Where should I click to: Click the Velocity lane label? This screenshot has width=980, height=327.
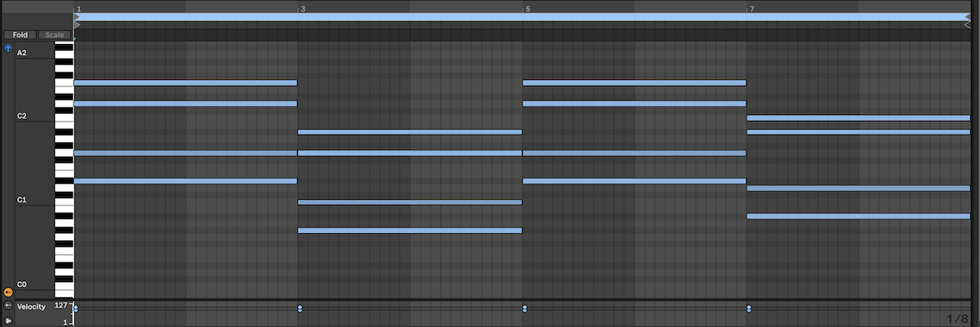31,306
